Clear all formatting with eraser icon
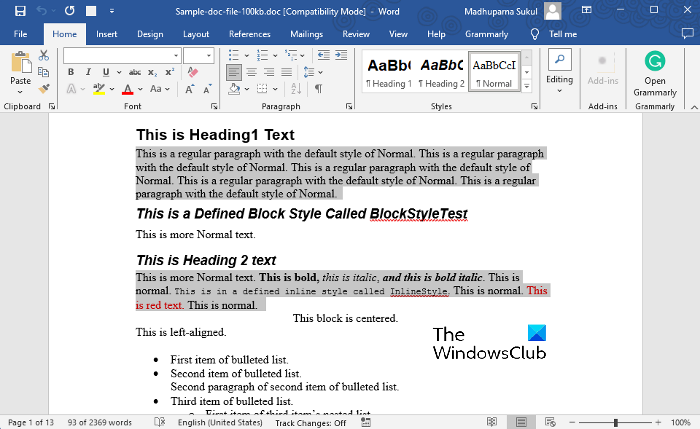This screenshot has height=429, width=700. 192,72
